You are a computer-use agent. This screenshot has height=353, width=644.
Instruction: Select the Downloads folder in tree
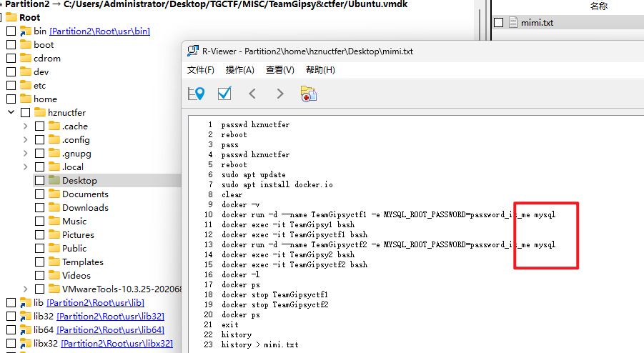(x=86, y=208)
